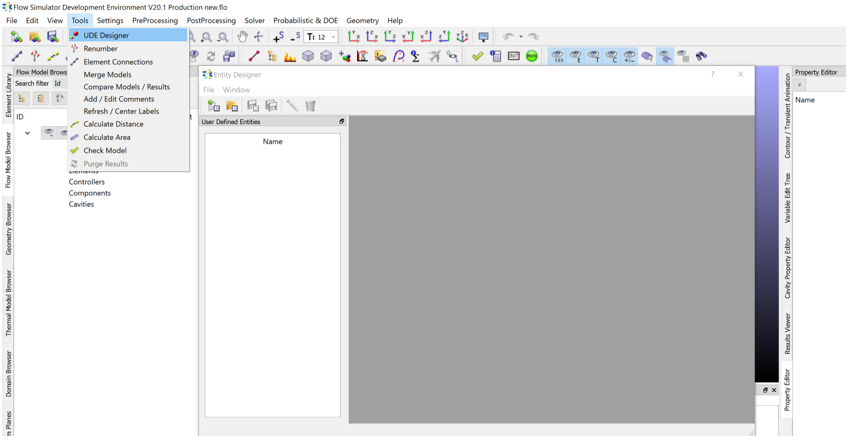Toggle the eye icon with 123 label

tap(557, 57)
